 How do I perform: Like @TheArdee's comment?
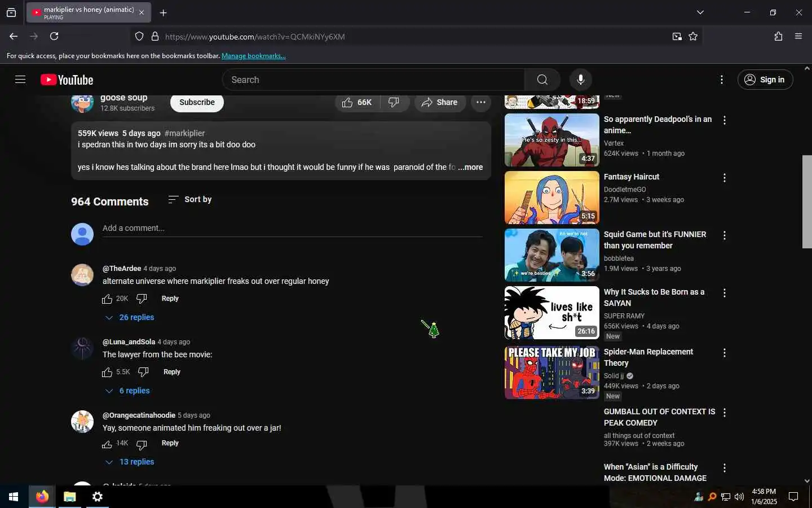click(107, 299)
